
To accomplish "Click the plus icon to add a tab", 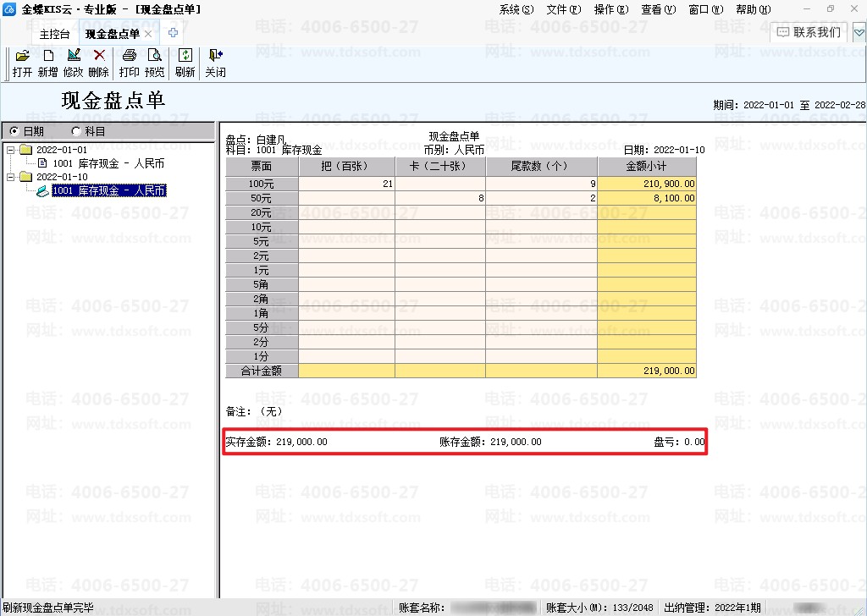I will (173, 33).
